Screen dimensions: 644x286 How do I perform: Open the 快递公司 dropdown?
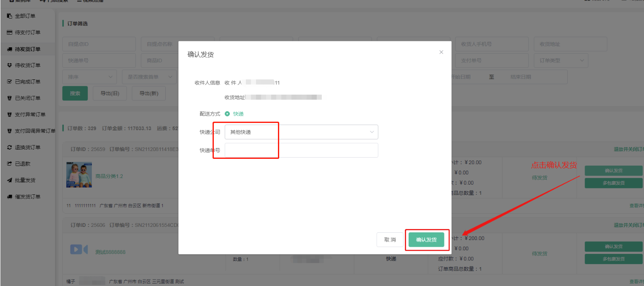[x=301, y=132]
